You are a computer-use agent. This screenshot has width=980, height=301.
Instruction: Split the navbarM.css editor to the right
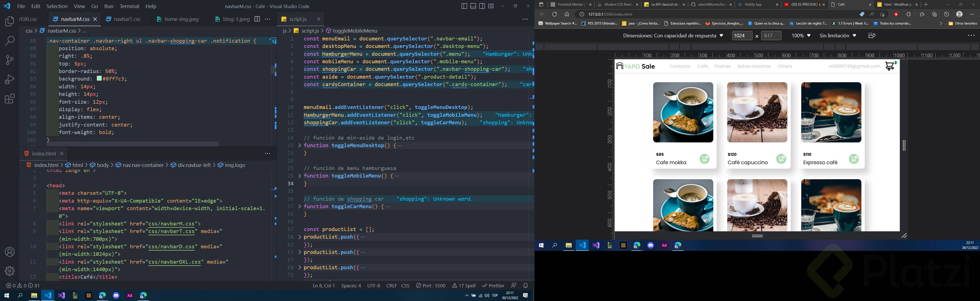coord(257,19)
